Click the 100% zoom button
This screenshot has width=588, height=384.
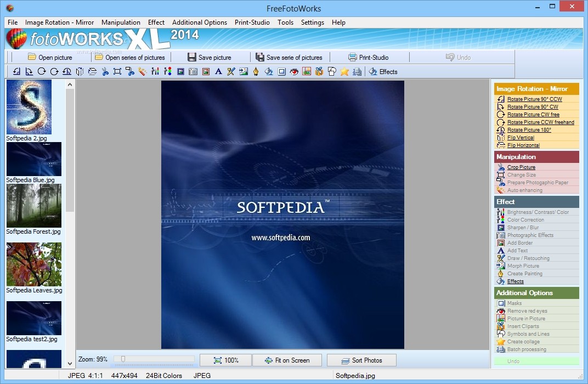(x=226, y=360)
